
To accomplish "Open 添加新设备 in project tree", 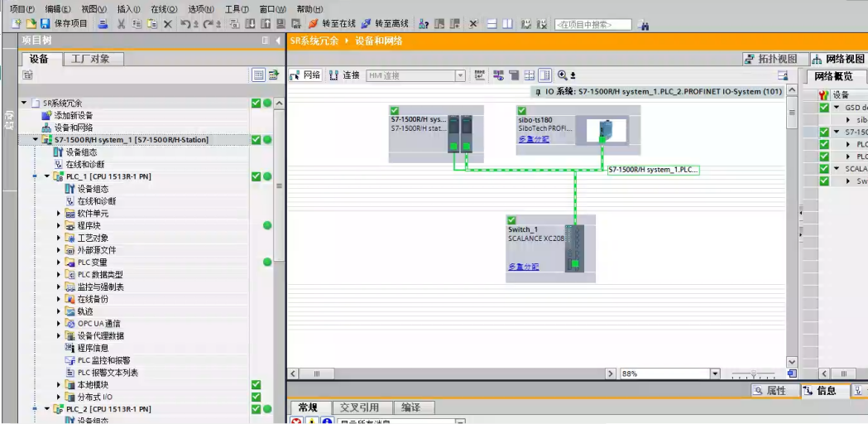I will tap(67, 115).
